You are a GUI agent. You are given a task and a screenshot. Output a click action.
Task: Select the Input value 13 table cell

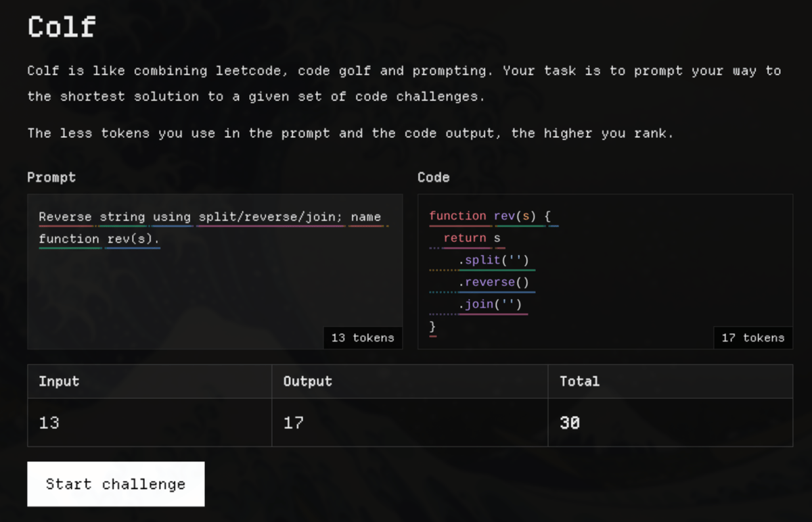49,423
